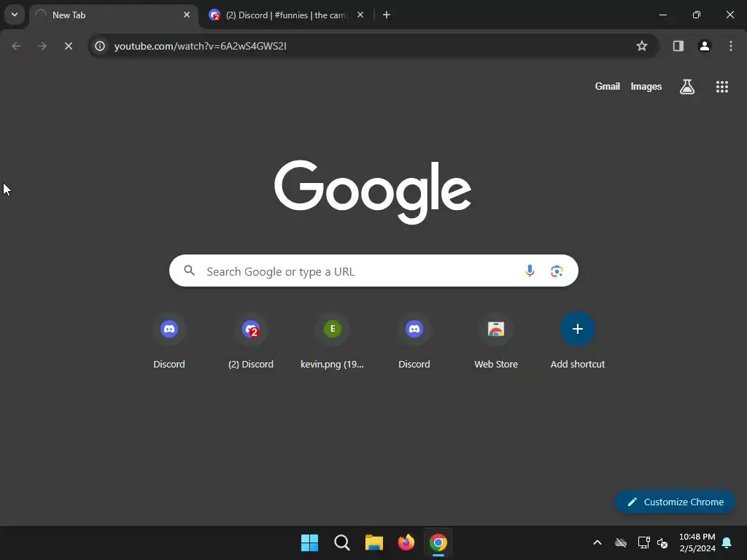
Task: Click the Customize Chrome button
Action: [675, 502]
